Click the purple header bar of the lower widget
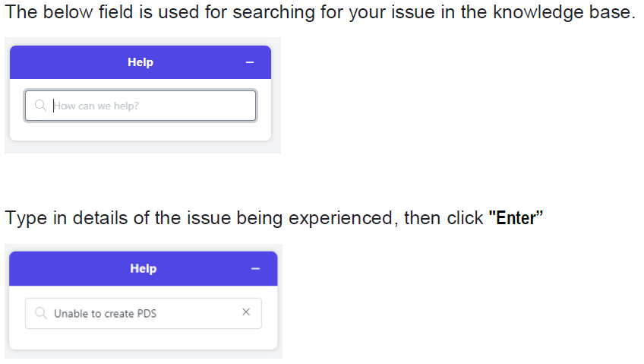The height and width of the screenshot is (364, 644). [144, 269]
